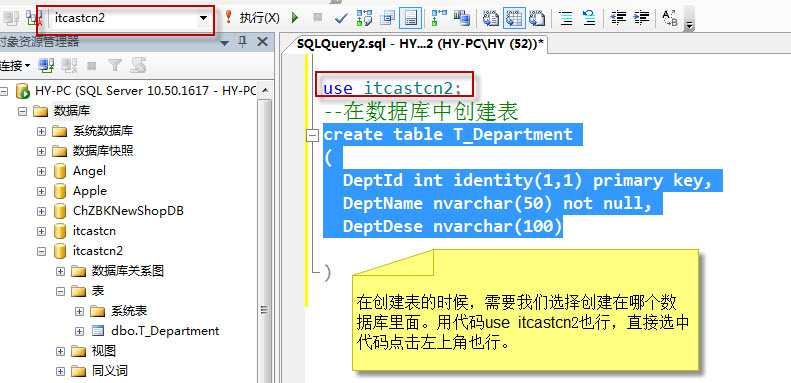Screen dimensions: 791x383
Task: Click the 'use itcastcn2;' code line
Action: [392, 88]
